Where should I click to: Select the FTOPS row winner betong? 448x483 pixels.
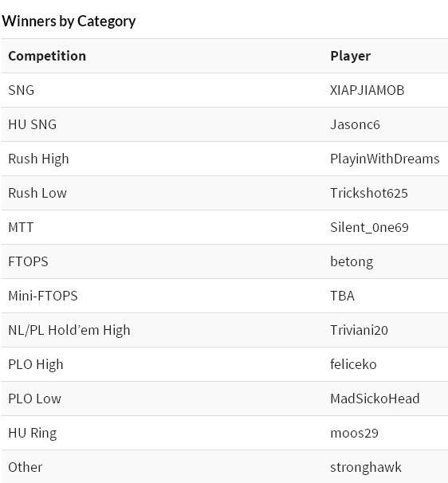pos(352,262)
